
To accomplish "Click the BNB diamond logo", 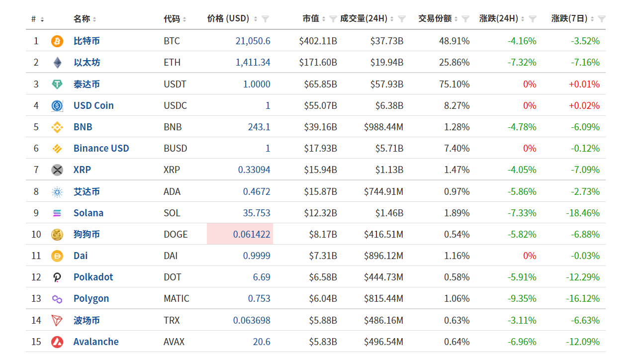I will click(x=57, y=127).
